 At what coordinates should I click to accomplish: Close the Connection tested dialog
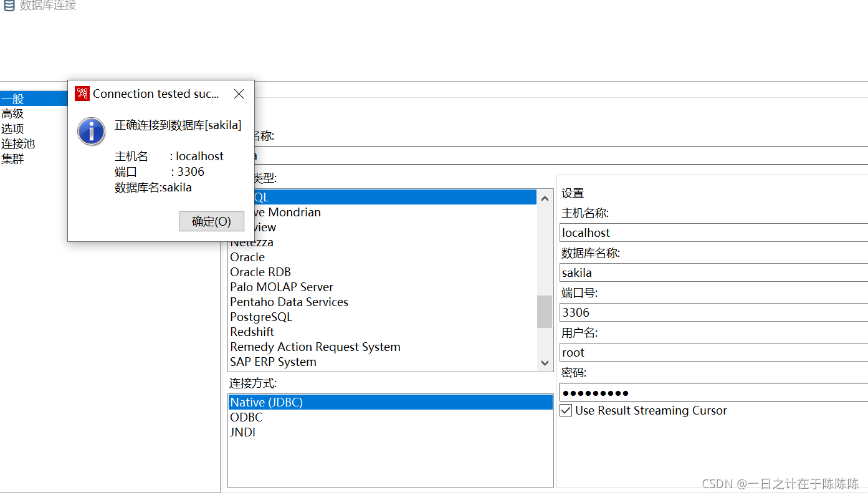click(x=239, y=94)
